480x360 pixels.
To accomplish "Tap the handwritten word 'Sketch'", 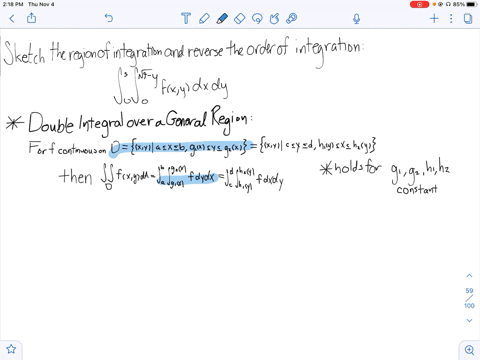I will (24, 53).
